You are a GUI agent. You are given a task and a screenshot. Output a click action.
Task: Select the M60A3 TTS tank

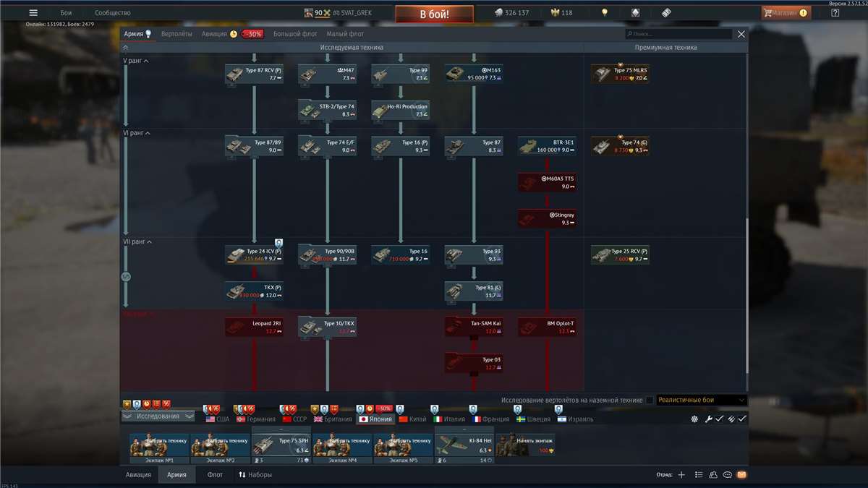pyautogui.click(x=547, y=182)
